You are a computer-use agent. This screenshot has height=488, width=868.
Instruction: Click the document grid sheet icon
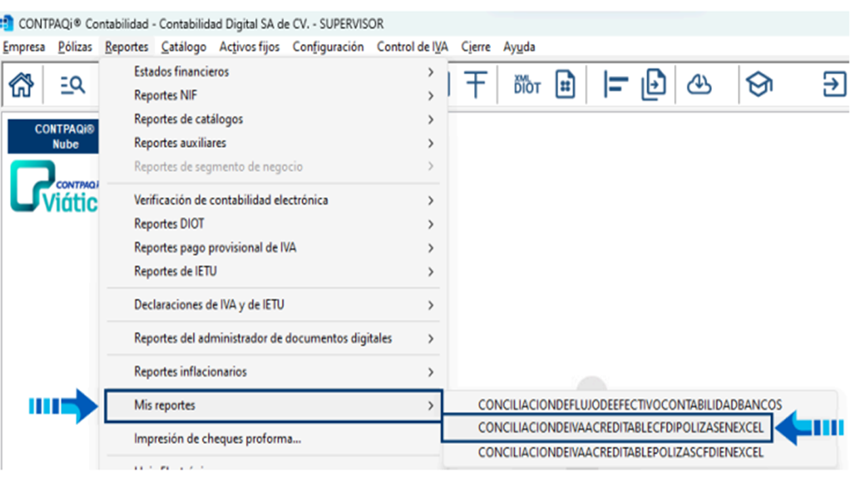tap(566, 85)
